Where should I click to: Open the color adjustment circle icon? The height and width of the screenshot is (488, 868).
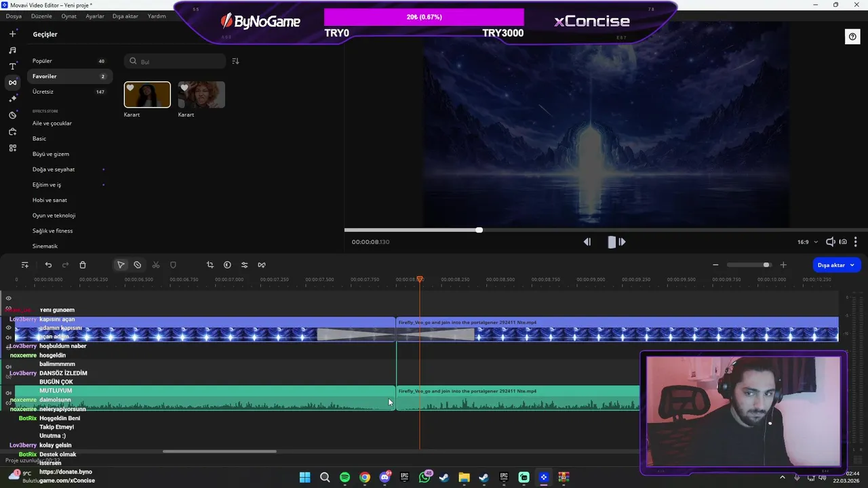click(227, 265)
